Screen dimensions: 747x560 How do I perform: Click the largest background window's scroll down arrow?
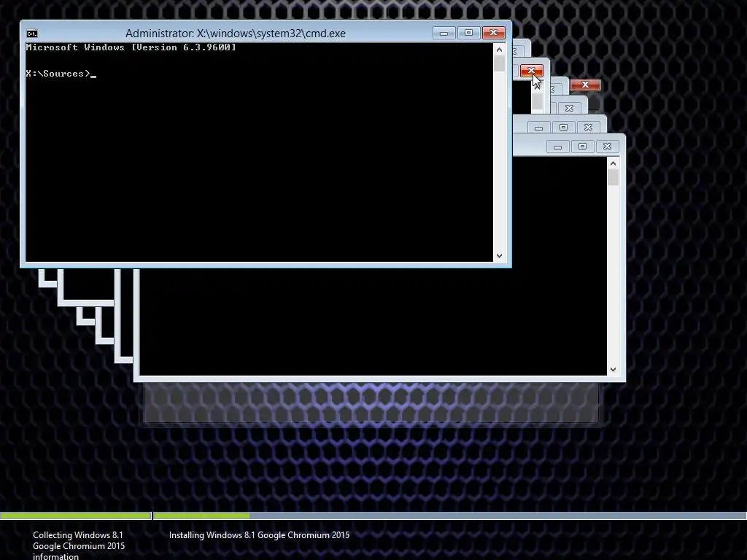pos(613,370)
